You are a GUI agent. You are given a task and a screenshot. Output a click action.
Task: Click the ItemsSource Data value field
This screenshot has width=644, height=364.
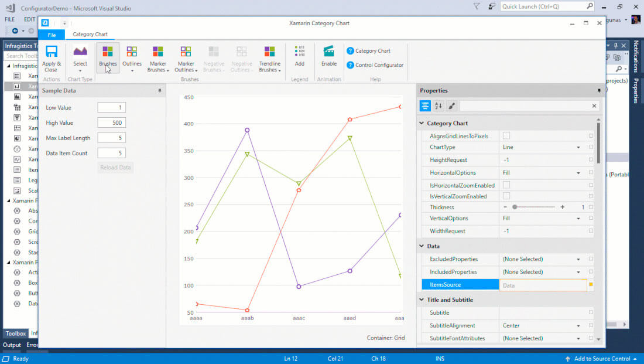(543, 285)
